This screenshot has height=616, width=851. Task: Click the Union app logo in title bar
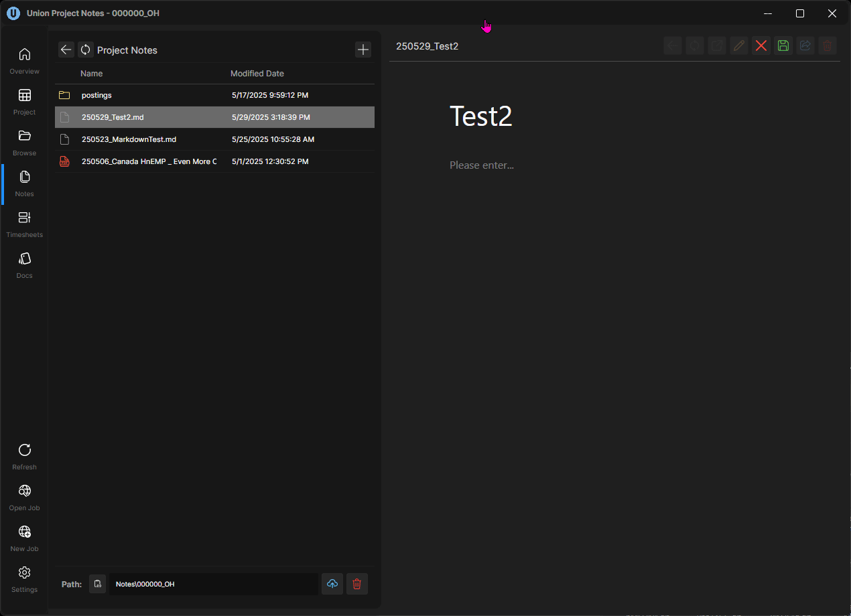click(13, 13)
